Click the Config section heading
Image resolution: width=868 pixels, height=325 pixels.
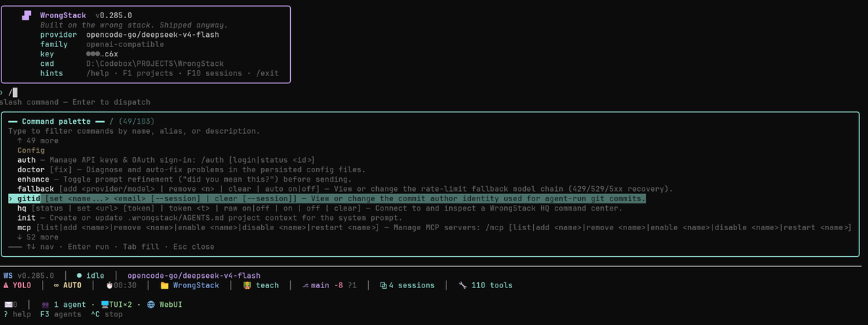(x=31, y=150)
